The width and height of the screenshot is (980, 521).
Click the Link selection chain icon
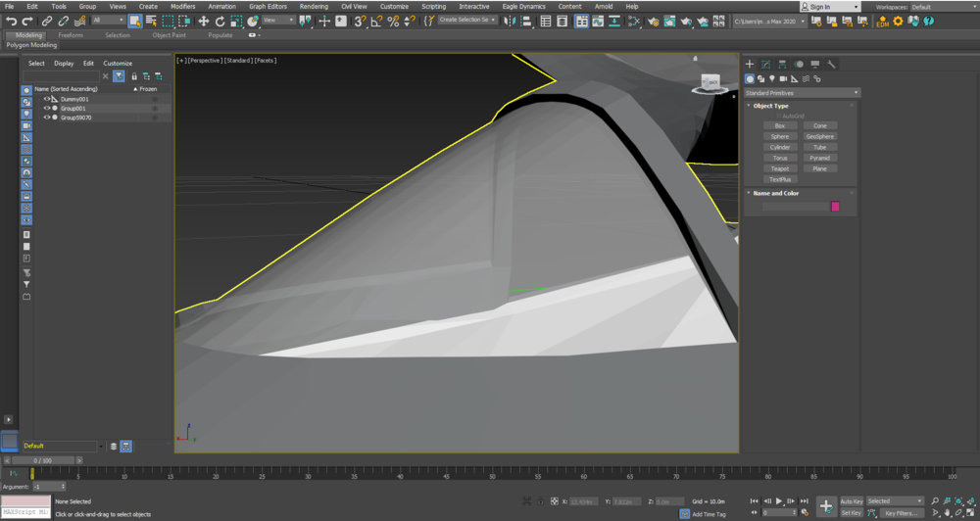pyautogui.click(x=46, y=21)
